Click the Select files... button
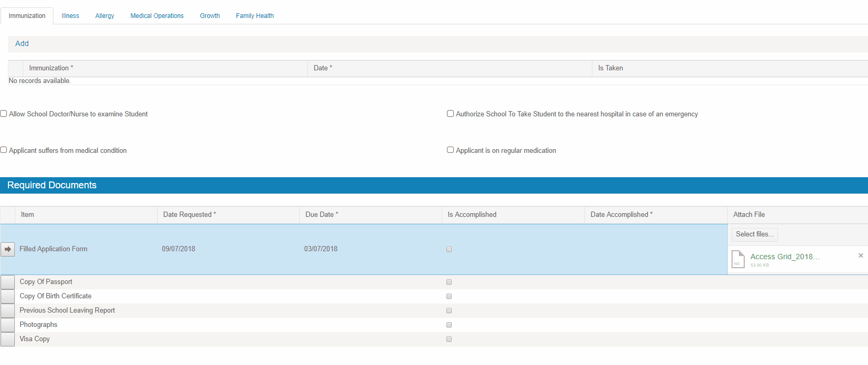Viewport: 868px width, 365px height. [755, 234]
